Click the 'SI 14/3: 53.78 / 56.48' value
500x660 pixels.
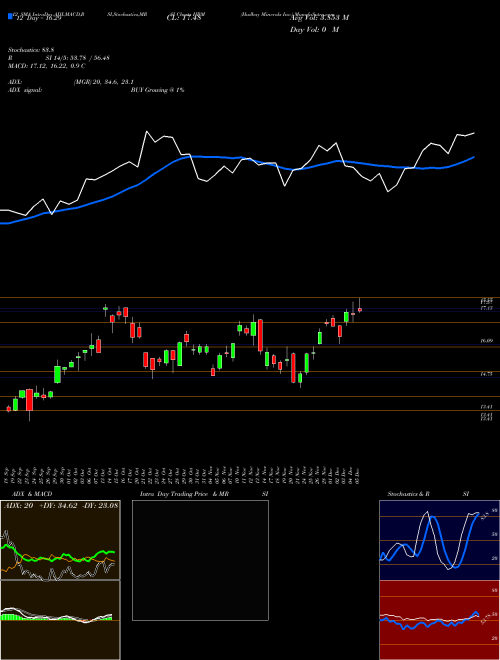point(78,58)
